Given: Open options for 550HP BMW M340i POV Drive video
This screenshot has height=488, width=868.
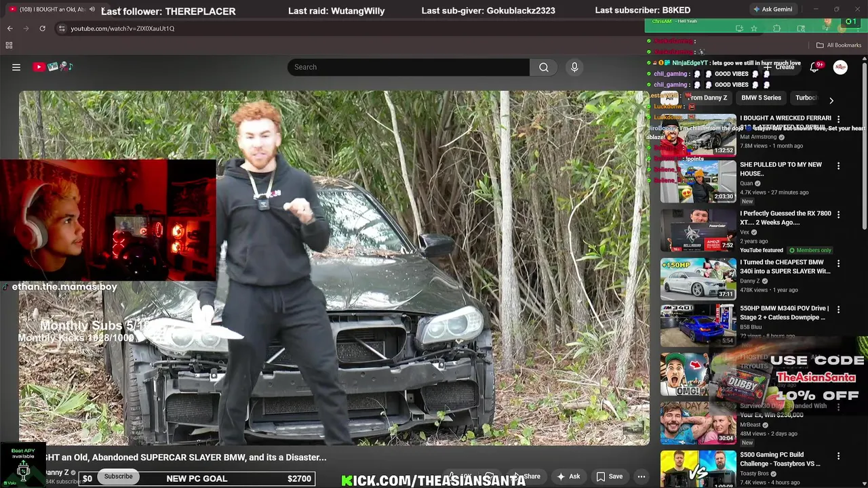Looking at the screenshot, I should [838, 309].
